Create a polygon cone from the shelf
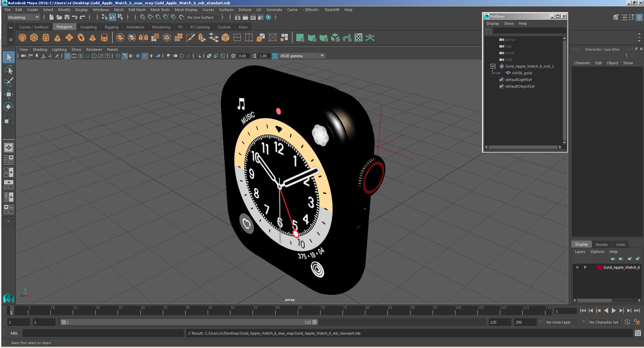This screenshot has height=348, width=644. pyautogui.click(x=58, y=38)
